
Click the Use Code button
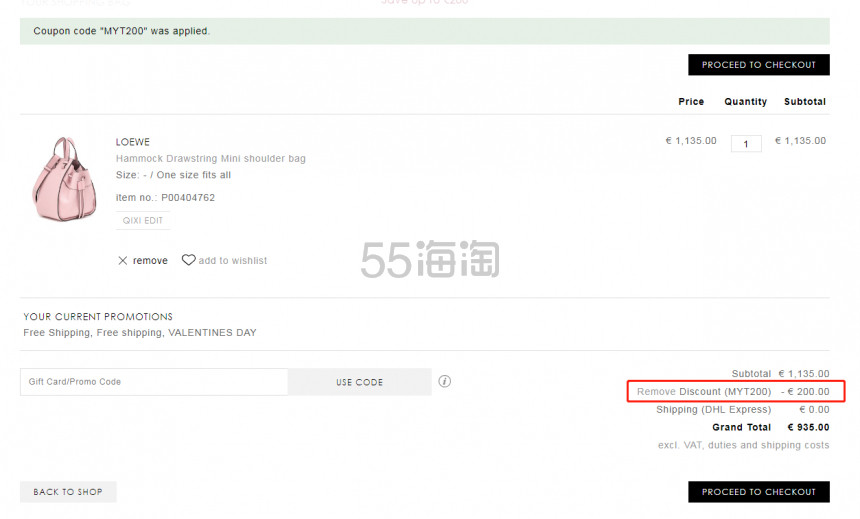(359, 382)
